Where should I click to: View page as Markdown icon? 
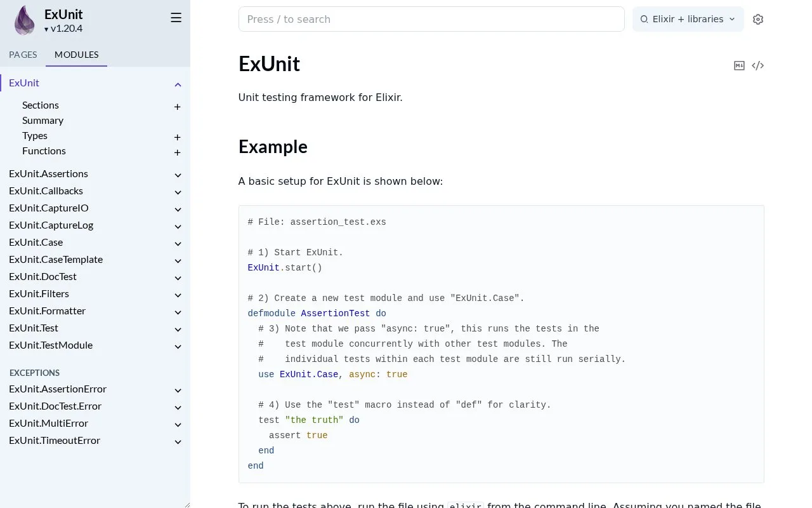[739, 65]
